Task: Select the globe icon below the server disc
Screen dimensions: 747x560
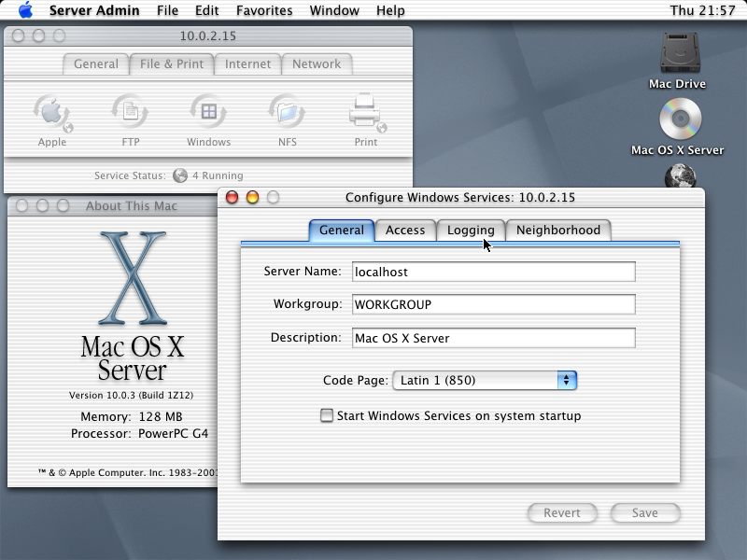Action: 680,175
